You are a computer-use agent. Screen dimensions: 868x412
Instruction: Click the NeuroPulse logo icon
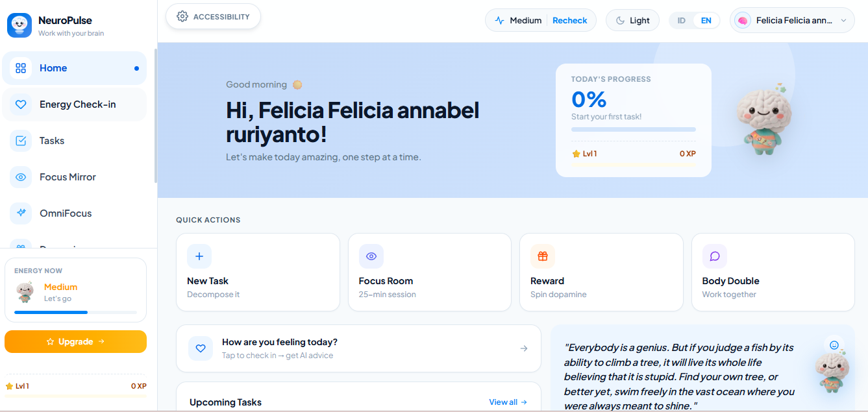click(19, 25)
